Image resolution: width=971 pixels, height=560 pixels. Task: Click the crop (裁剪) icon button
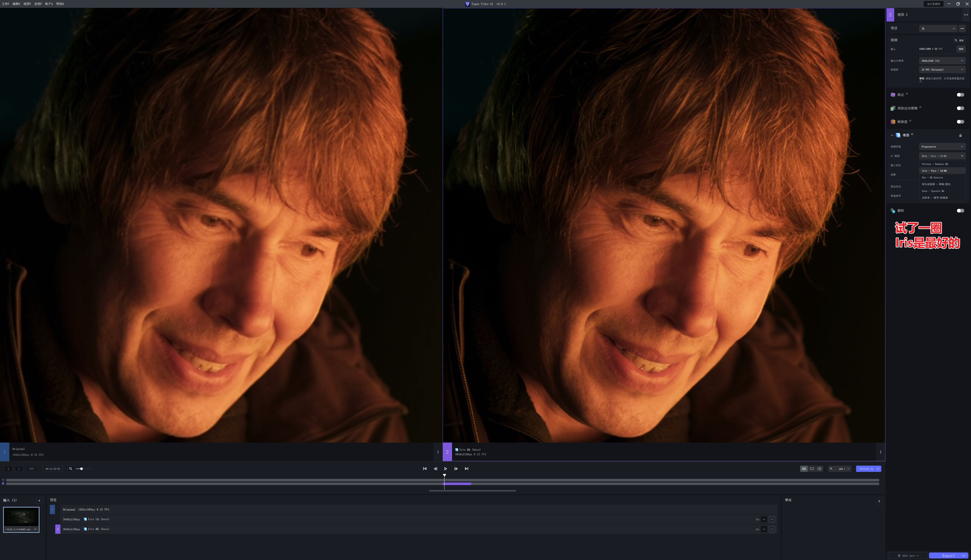pos(959,40)
